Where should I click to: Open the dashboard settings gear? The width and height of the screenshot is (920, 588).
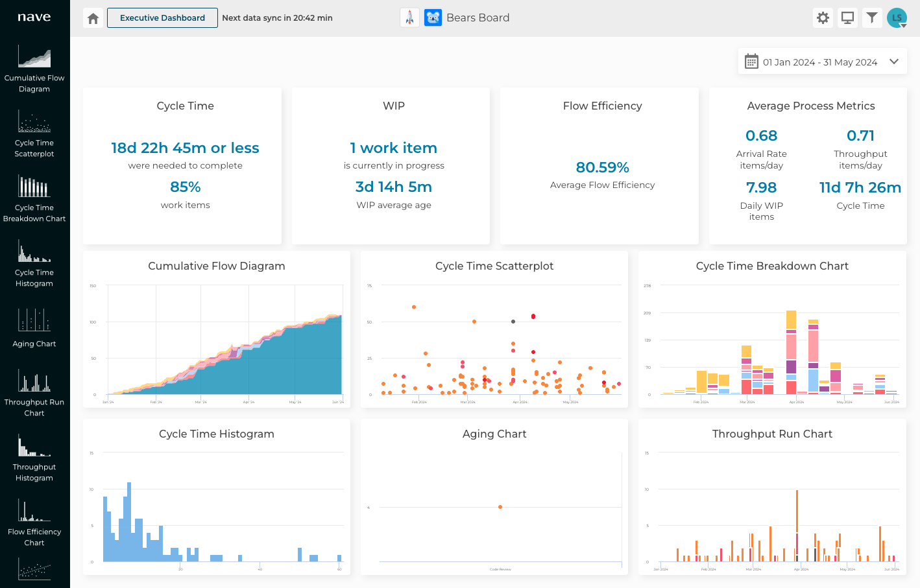[823, 18]
